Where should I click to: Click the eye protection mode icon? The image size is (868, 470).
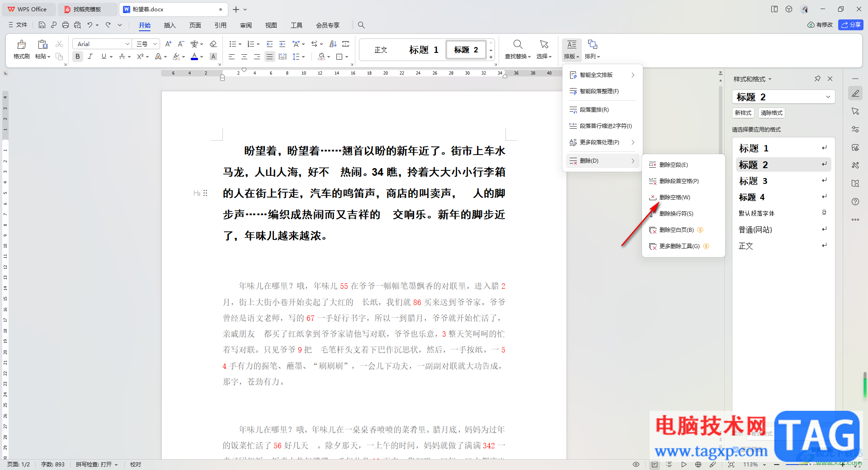point(636,465)
